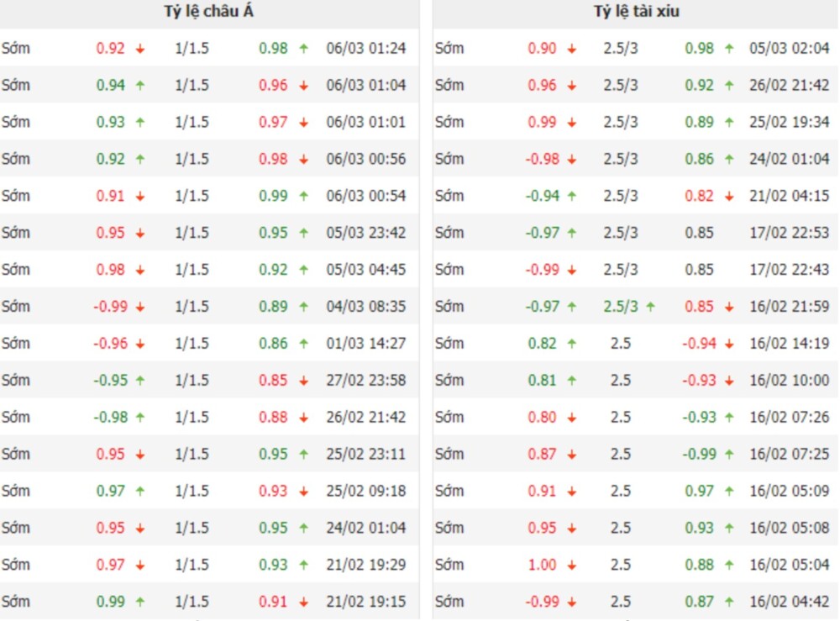This screenshot has height=621, width=840.
Task: Select green up arrow beside 0.99 at 21/02 19:15
Action: pos(140,602)
